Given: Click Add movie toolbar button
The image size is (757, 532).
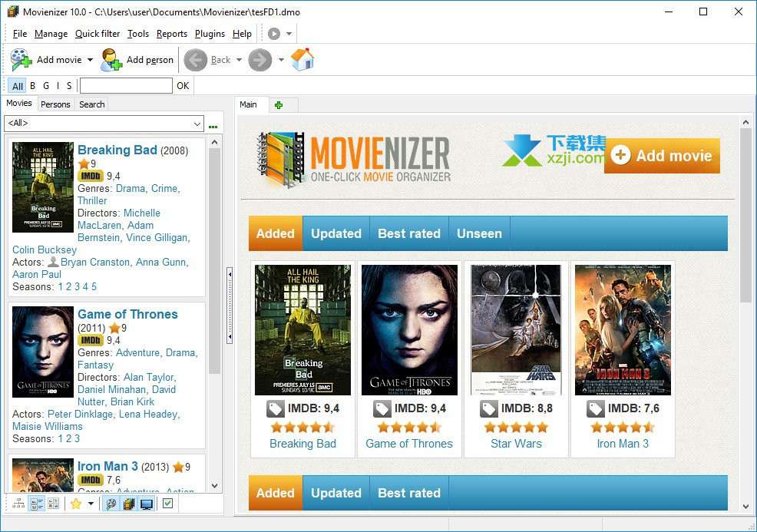Looking at the screenshot, I should point(46,60).
